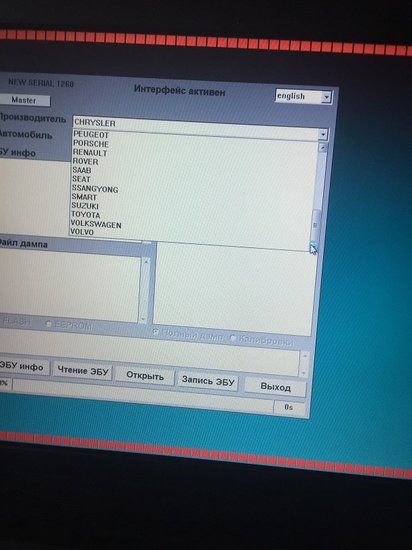Select the Калибровки radio button
Screen dimensions: 412x550
click(232, 338)
